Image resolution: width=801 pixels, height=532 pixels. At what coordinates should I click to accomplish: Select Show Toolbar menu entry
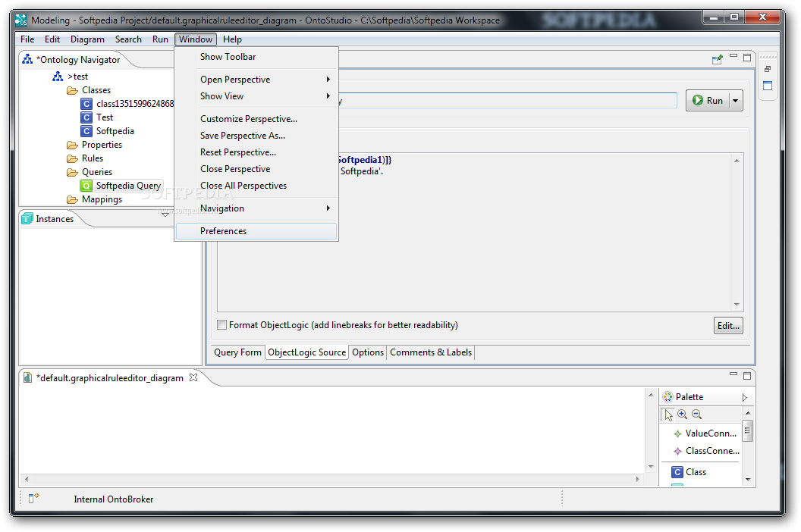(256, 57)
